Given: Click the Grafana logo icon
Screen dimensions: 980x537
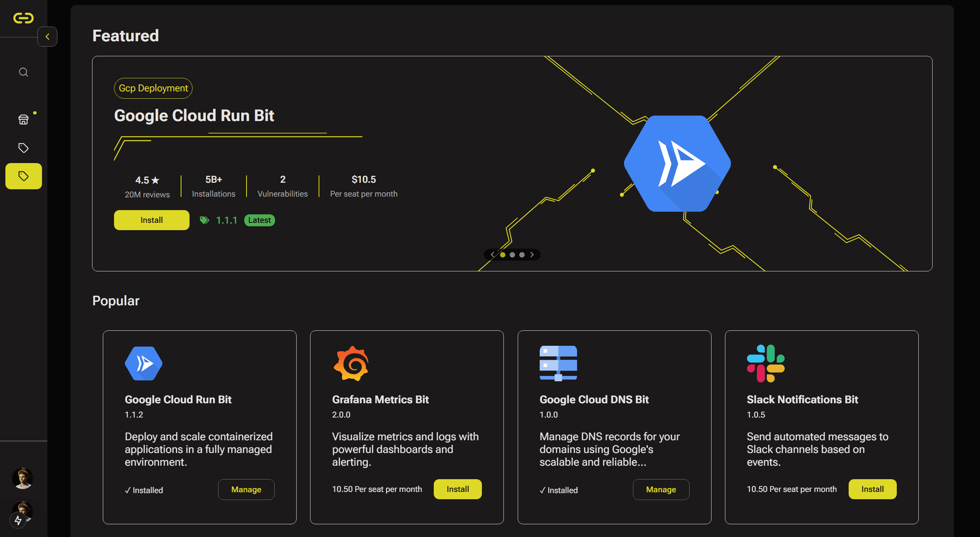Looking at the screenshot, I should point(351,364).
